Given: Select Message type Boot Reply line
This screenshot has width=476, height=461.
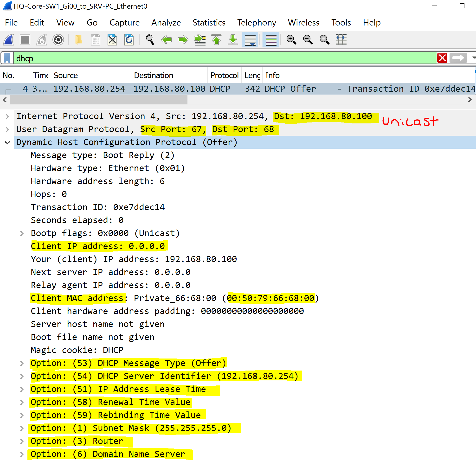Looking at the screenshot, I should tap(103, 155).
